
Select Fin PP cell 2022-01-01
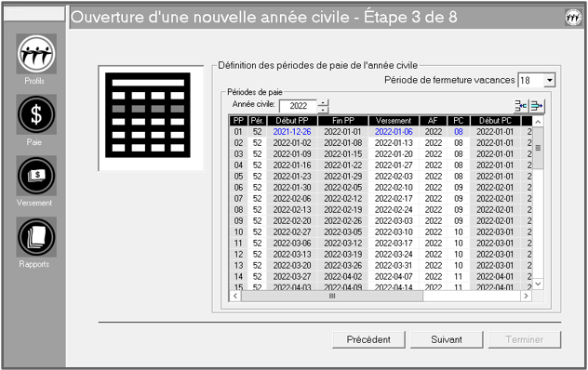pos(343,132)
